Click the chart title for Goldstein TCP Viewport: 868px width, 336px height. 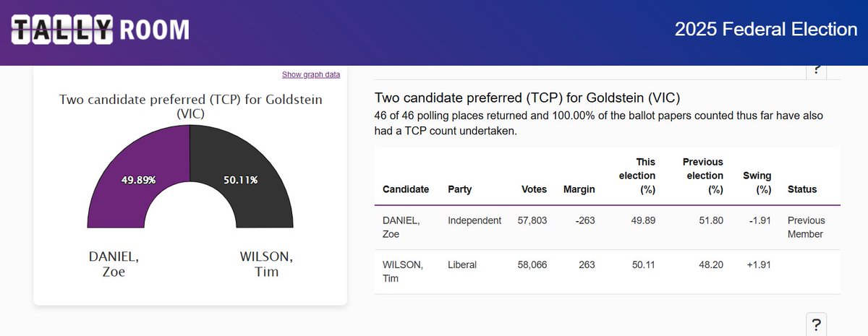pos(190,106)
